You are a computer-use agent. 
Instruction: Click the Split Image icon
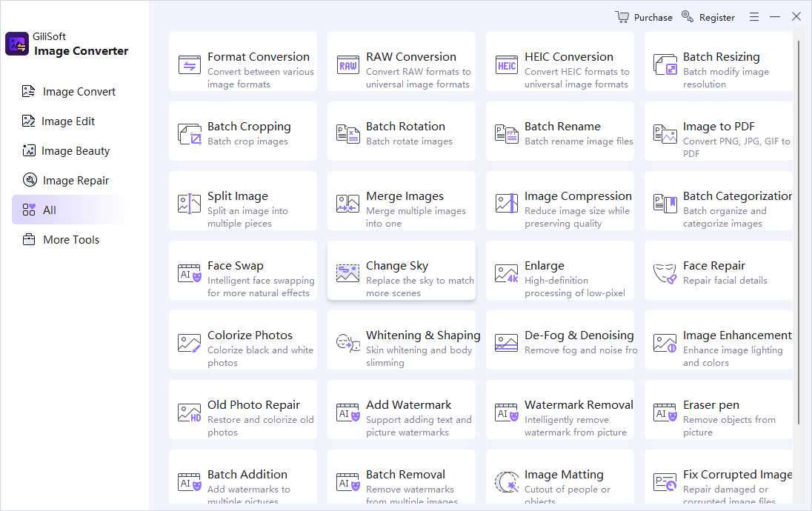point(190,204)
